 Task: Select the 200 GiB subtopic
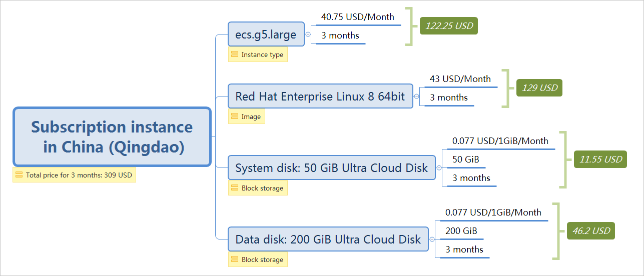461,231
